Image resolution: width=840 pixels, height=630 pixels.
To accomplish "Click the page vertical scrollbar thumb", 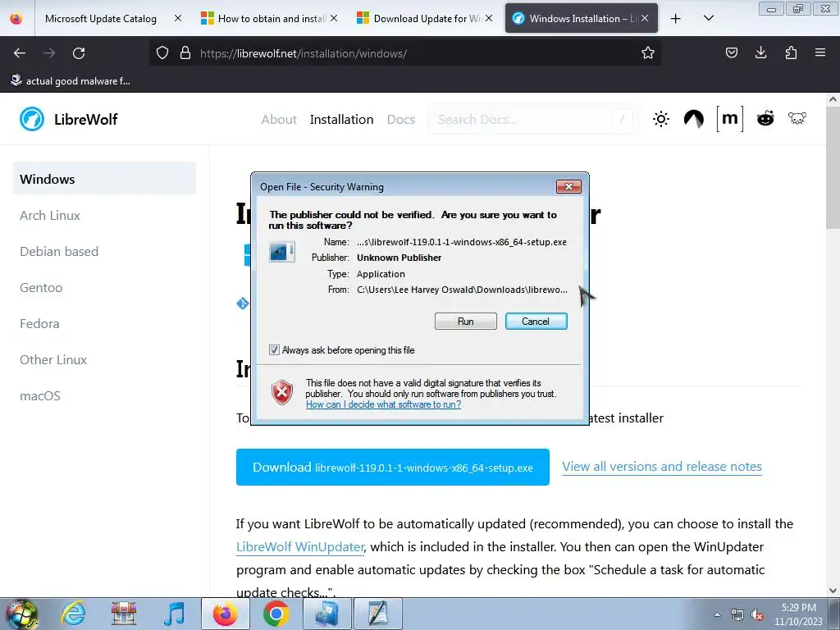I will click(833, 167).
